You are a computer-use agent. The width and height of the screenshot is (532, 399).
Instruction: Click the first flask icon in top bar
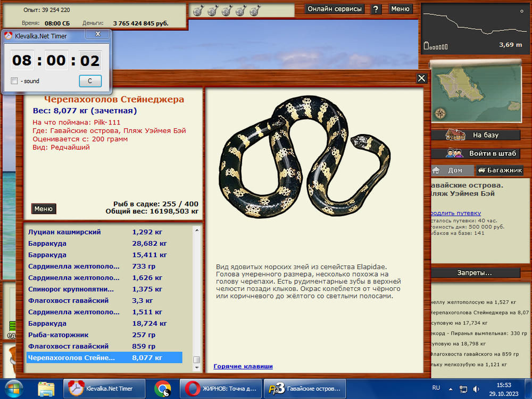(x=197, y=11)
